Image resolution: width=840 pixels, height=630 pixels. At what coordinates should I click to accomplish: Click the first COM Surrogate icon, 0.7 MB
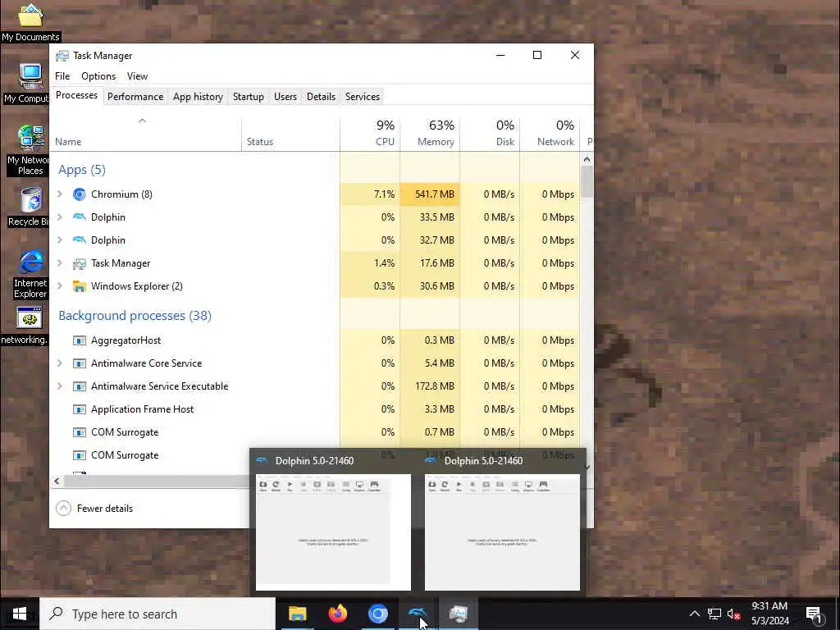click(80, 432)
